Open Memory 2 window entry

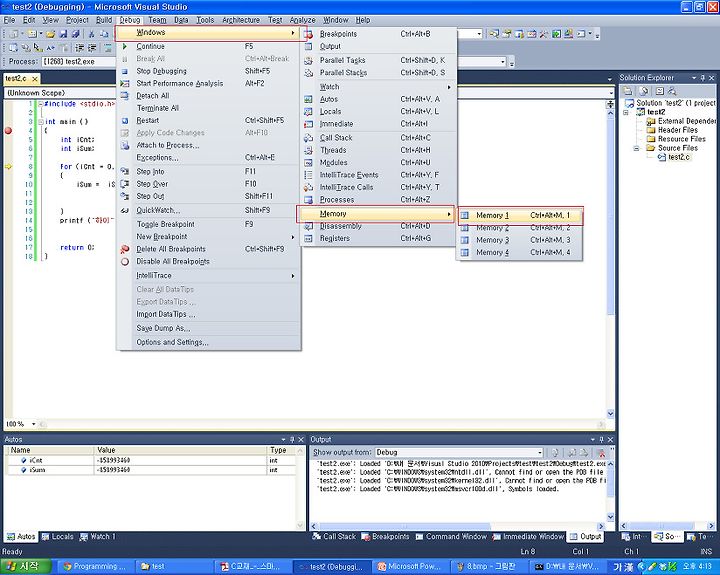click(x=520, y=228)
